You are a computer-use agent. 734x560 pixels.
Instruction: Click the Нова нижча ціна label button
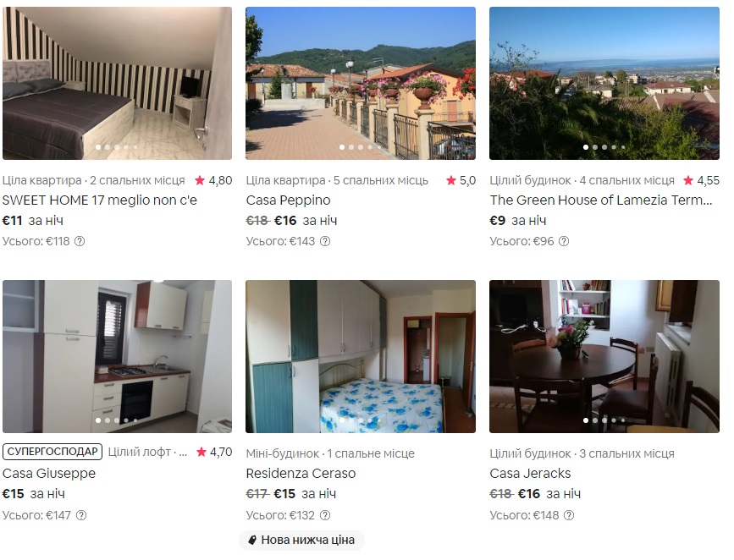[301, 540]
